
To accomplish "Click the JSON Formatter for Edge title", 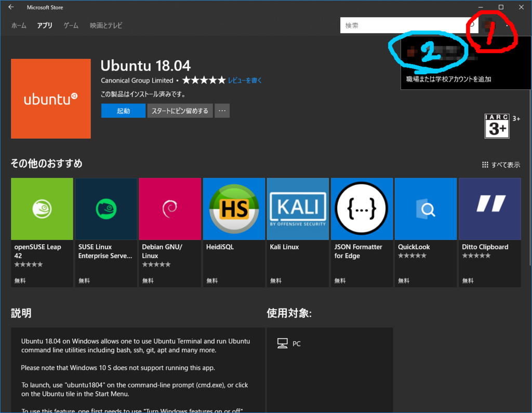I will 358,251.
